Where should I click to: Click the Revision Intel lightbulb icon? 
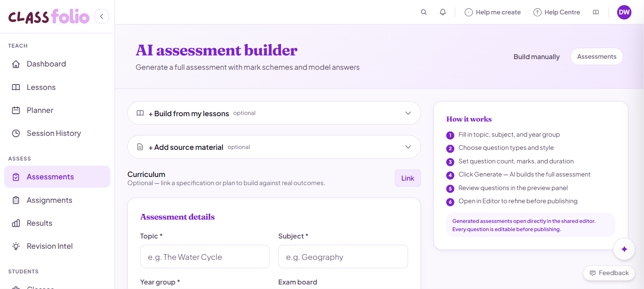coord(16,246)
